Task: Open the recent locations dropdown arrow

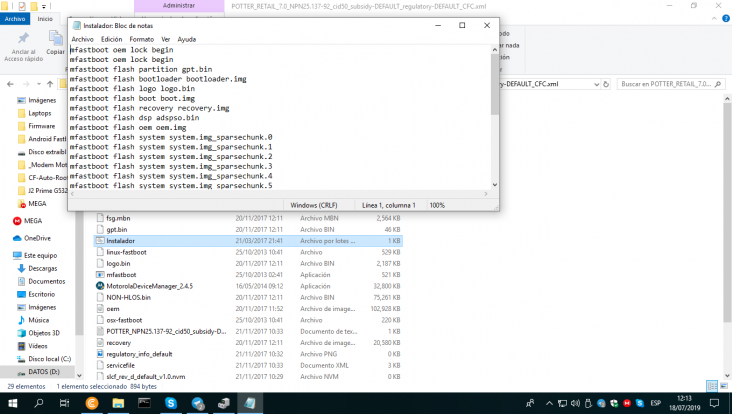Action: (x=39, y=84)
